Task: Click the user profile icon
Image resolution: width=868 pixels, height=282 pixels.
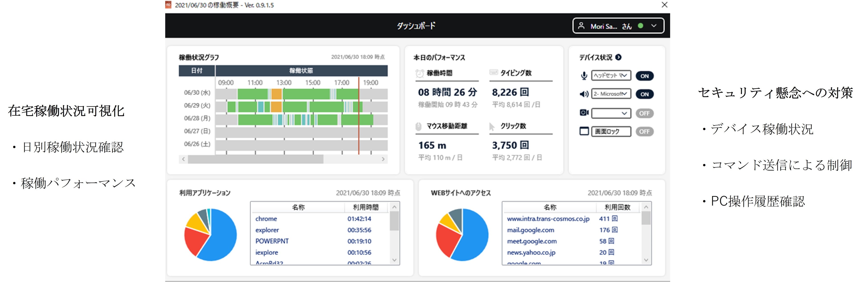Action: [581, 26]
